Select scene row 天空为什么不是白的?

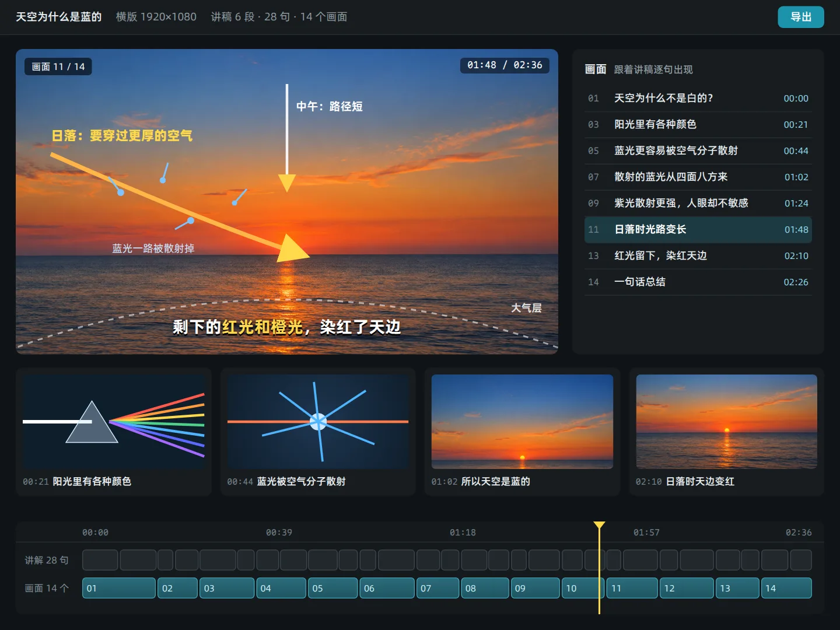coord(698,98)
